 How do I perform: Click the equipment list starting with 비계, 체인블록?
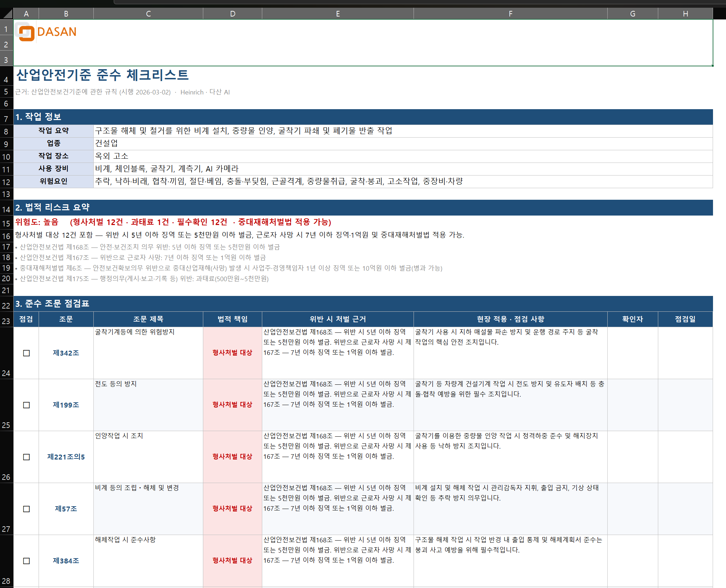coord(403,169)
